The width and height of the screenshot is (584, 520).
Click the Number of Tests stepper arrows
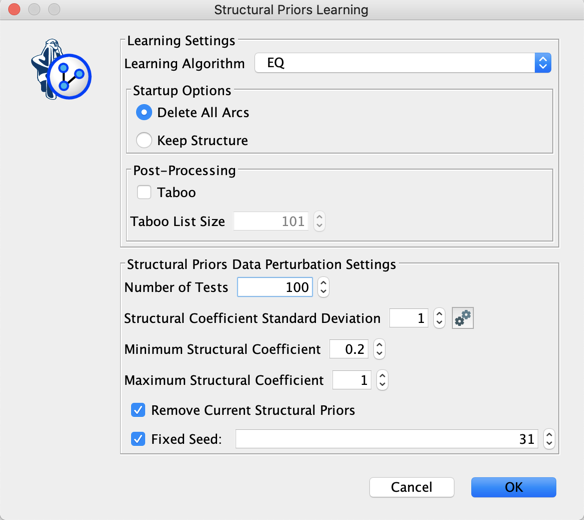[323, 287]
